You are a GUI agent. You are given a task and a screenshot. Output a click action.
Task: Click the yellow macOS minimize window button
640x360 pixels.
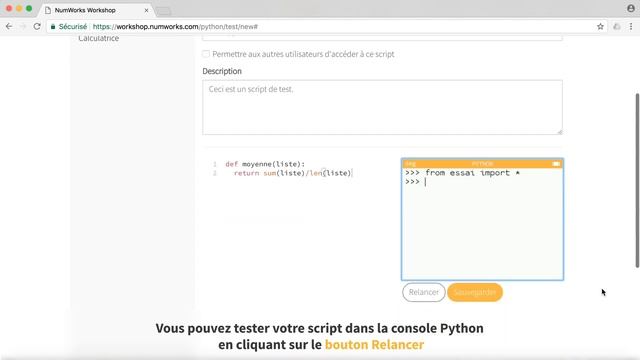[19, 8]
